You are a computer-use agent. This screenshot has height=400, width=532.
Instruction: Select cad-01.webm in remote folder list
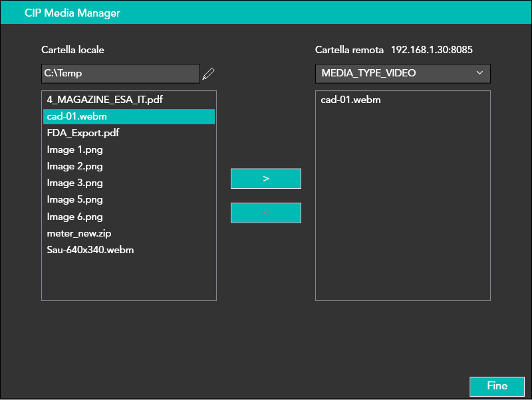pos(350,100)
